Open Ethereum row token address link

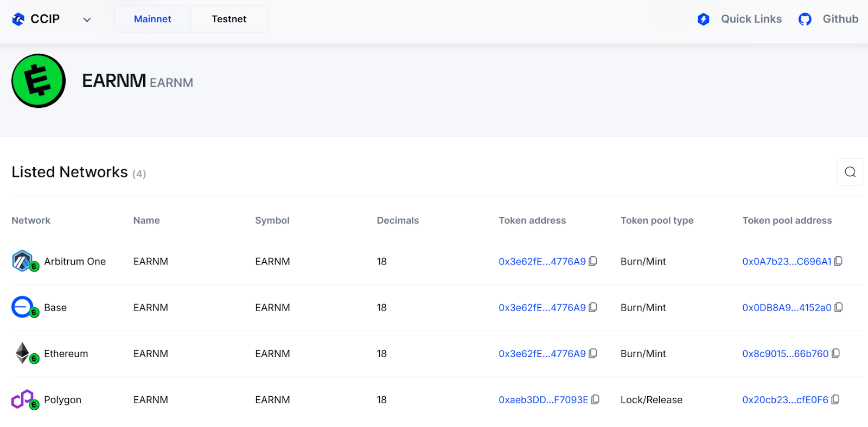click(x=542, y=353)
